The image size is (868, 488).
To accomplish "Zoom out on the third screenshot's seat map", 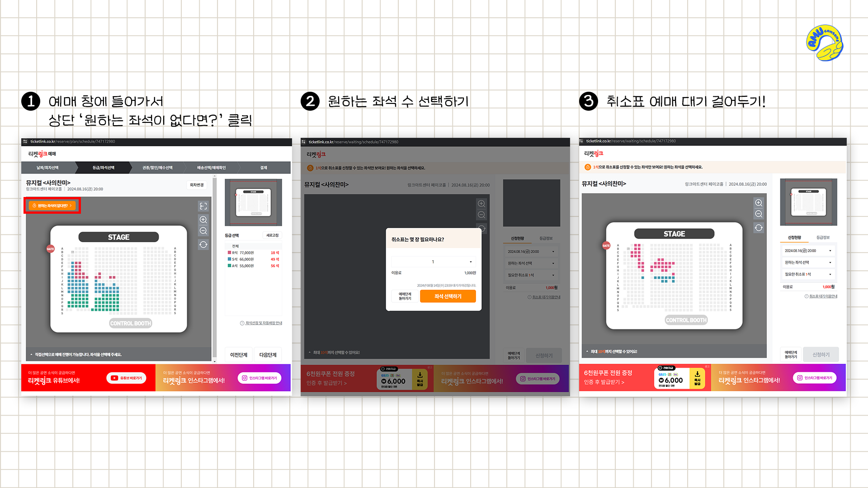I will coord(759,214).
